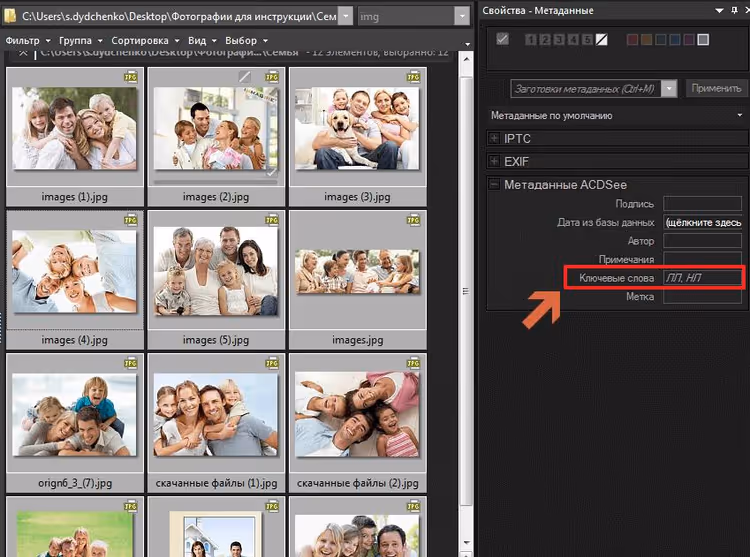Click JPG badge on images.jpg
750x557 pixels.
click(x=413, y=220)
